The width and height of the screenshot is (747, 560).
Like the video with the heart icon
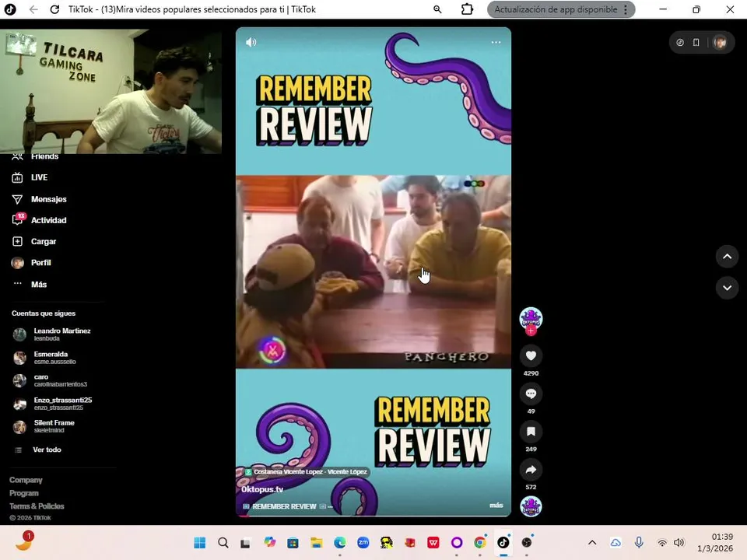click(531, 355)
